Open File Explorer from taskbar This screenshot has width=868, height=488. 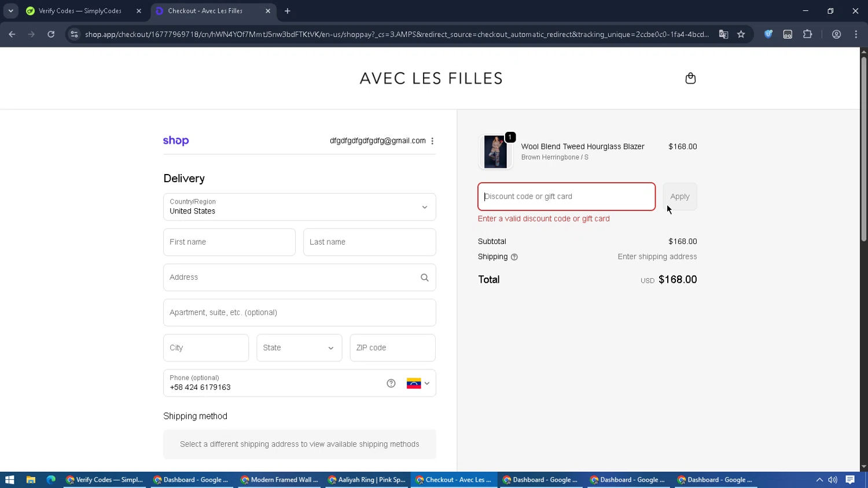click(x=31, y=480)
